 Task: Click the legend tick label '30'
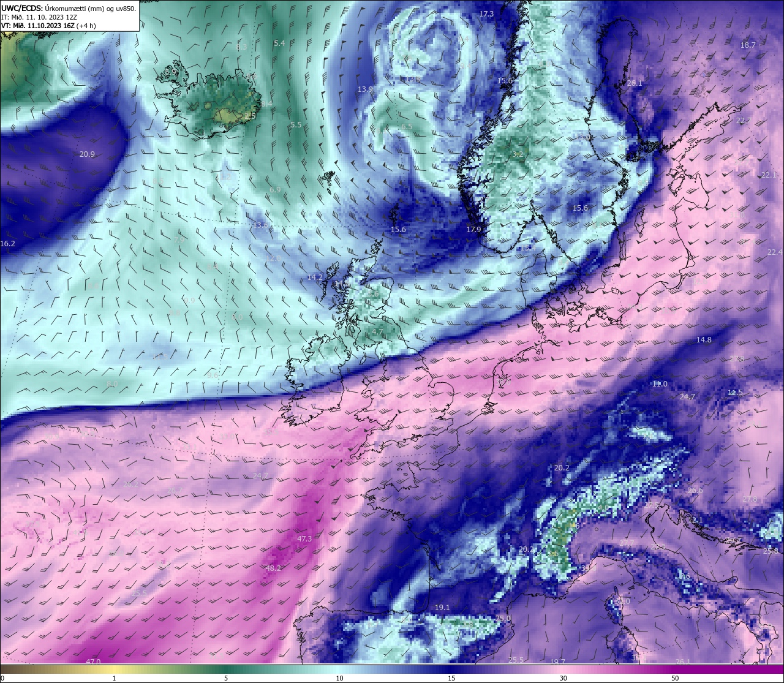pos(563,678)
